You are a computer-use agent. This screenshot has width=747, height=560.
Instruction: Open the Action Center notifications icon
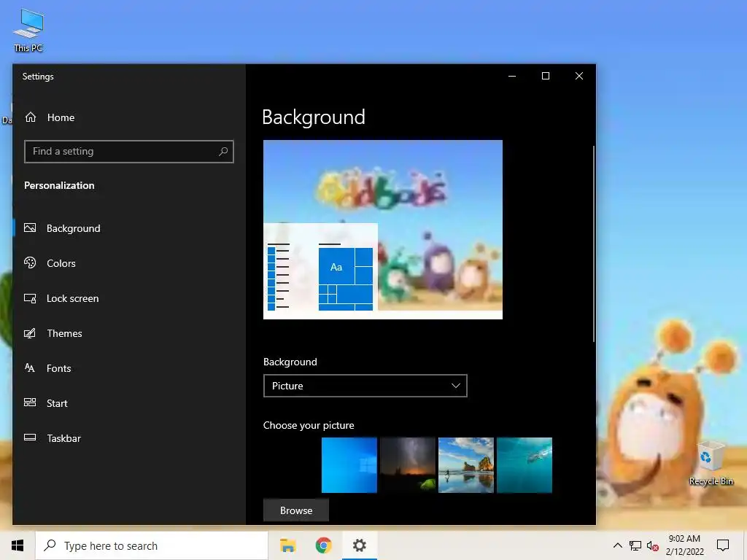tap(723, 545)
